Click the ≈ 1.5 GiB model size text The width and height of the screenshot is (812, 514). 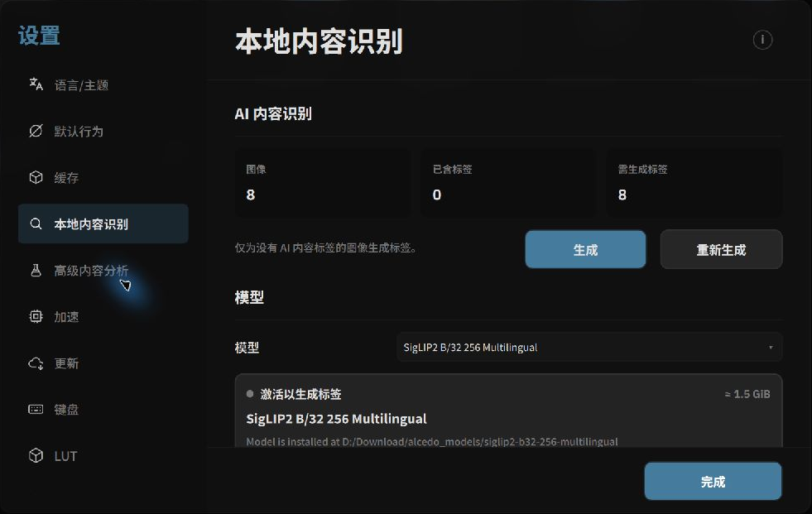click(747, 394)
